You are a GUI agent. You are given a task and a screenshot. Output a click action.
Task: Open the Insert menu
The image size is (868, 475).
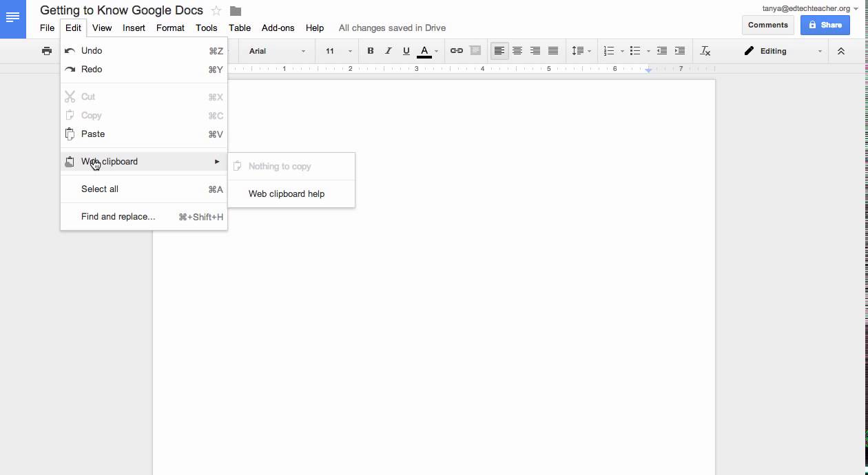(134, 28)
